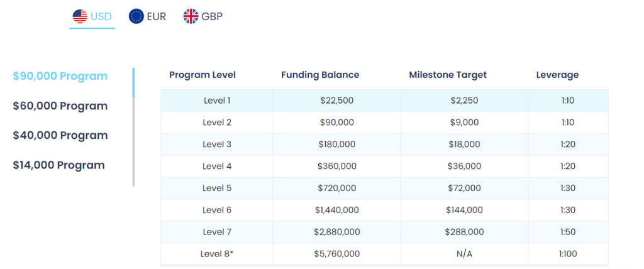Click the Level 8* row label
The height and width of the screenshot is (269, 644).
click(x=218, y=254)
